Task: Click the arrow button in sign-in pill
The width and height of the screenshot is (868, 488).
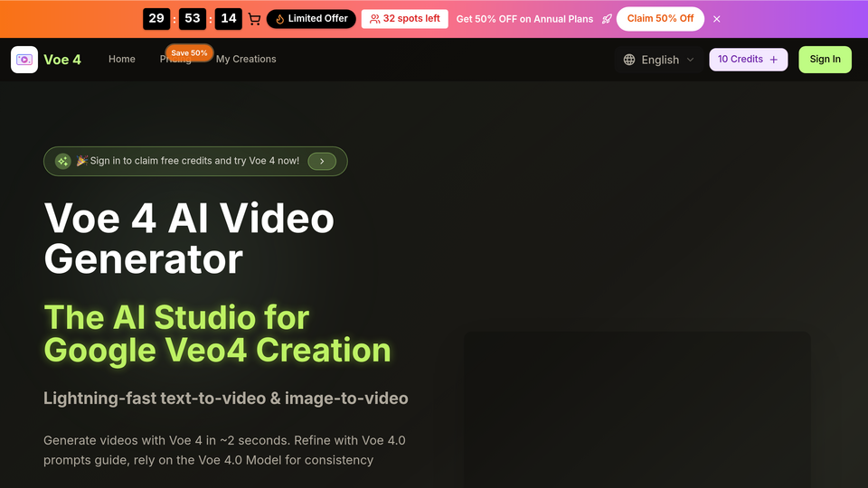Action: click(322, 161)
